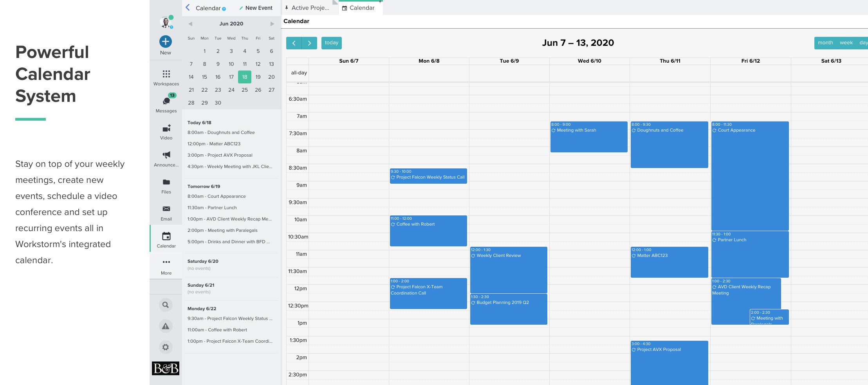Image resolution: width=868 pixels, height=385 pixels.
Task: Click the alert warning triangle icon
Action: 166,326
